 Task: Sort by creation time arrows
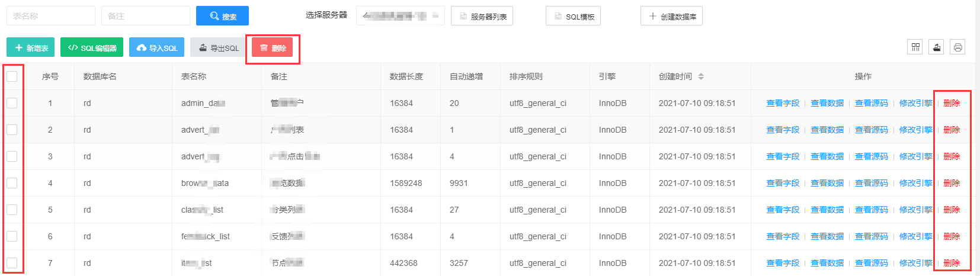(x=701, y=76)
